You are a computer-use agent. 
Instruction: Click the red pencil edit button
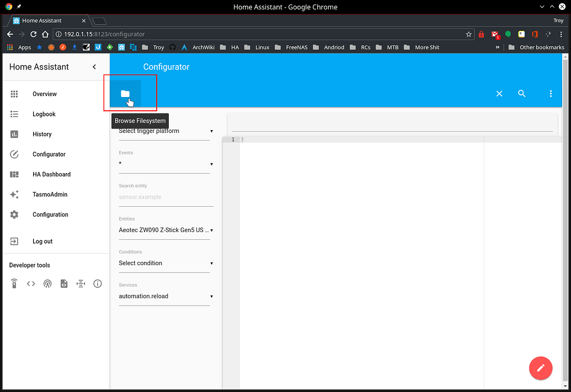[x=541, y=368]
